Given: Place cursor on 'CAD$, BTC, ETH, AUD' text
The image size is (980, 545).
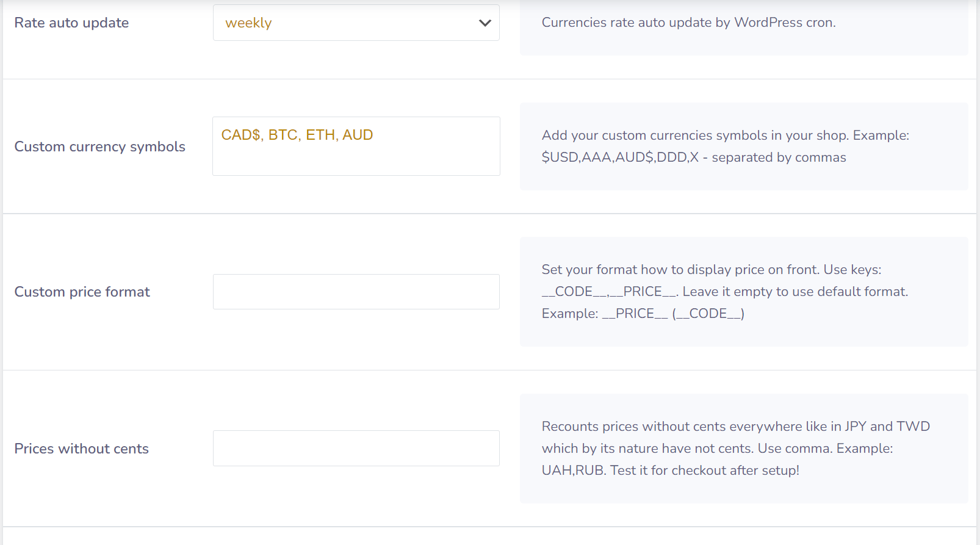Looking at the screenshot, I should (297, 135).
